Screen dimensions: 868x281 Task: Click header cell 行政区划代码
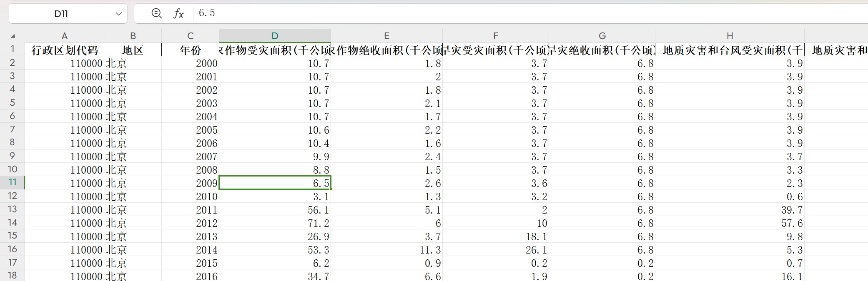coord(65,50)
